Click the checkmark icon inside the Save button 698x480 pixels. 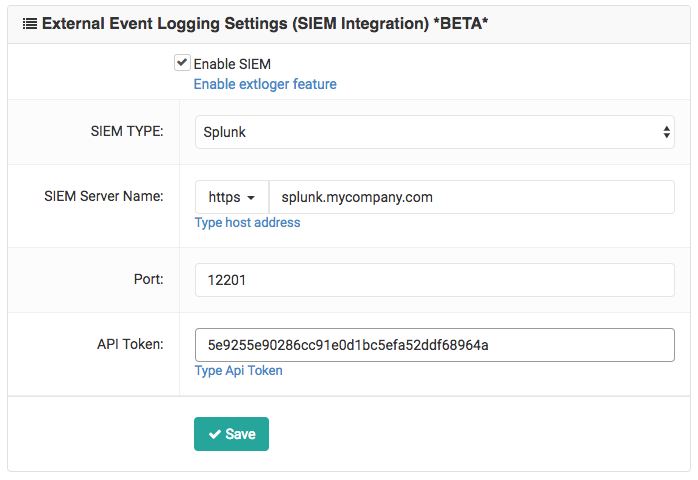pos(215,434)
